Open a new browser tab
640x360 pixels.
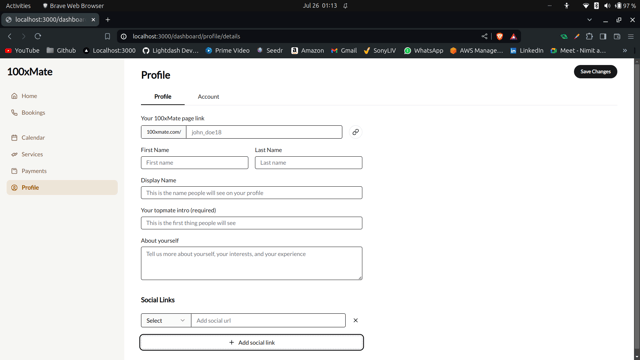tap(108, 20)
